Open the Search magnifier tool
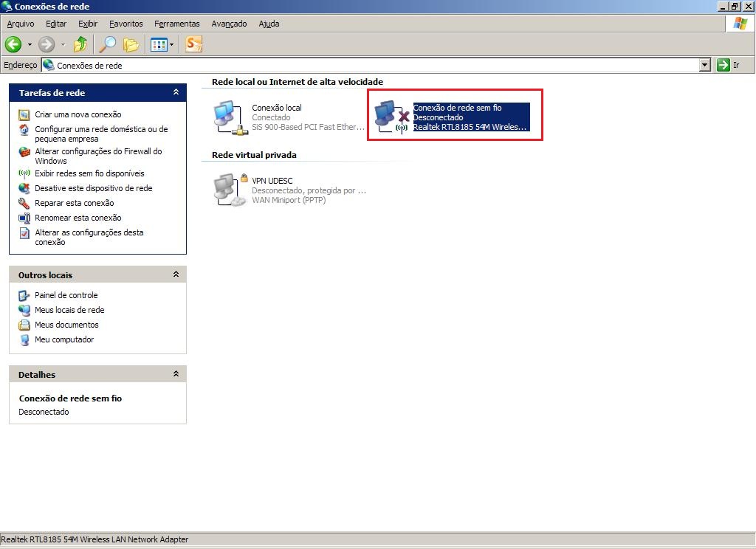 (108, 44)
